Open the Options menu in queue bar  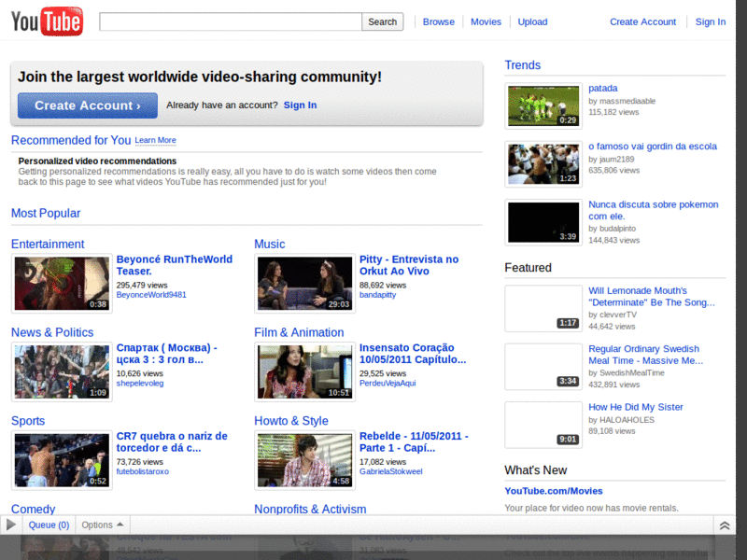point(103,525)
